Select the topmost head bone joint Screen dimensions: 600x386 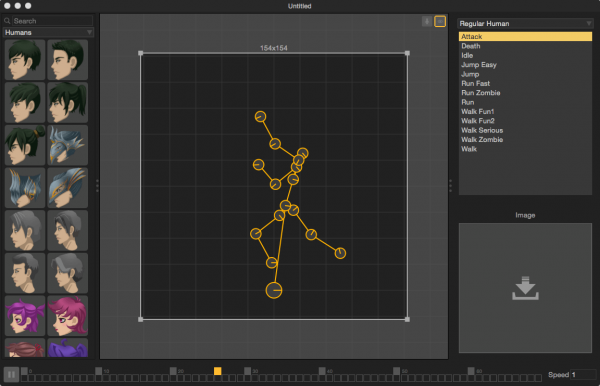pos(260,116)
